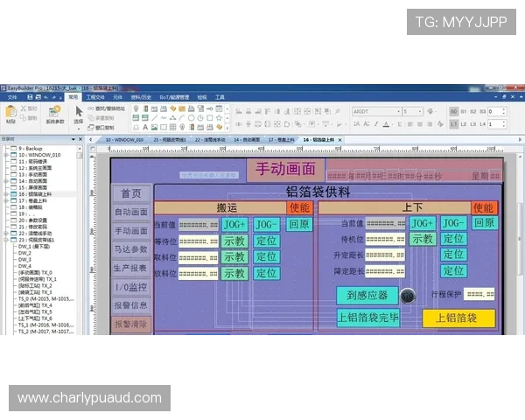Click the left JOG+ button under 搬运

(x=234, y=224)
